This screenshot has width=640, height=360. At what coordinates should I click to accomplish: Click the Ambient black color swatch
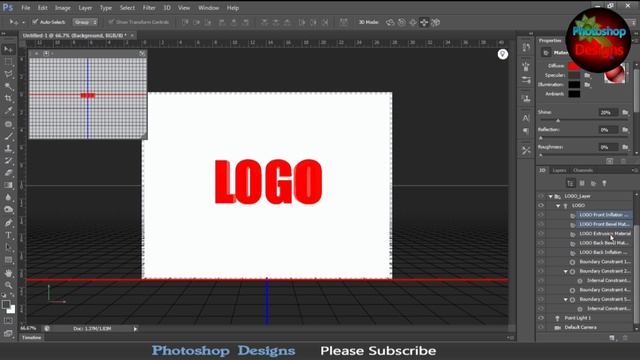[574, 94]
